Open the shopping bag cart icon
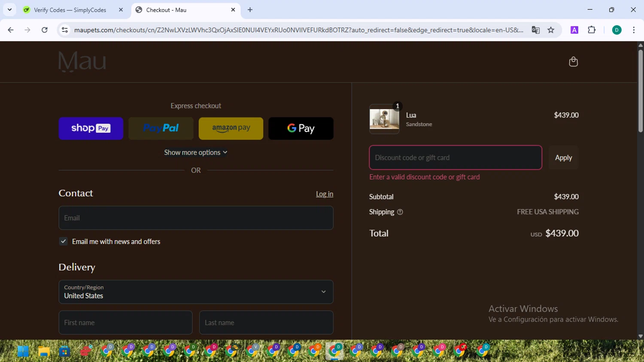Viewport: 644px width, 362px height. (x=573, y=62)
